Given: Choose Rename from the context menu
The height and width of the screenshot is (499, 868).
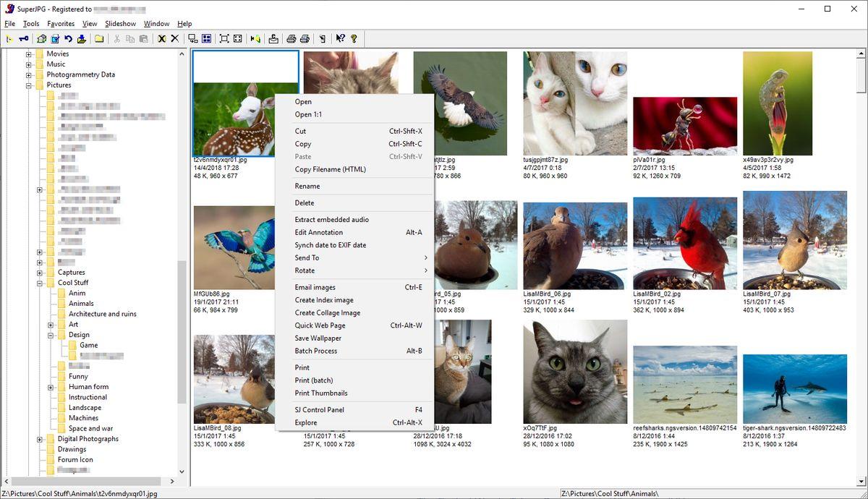Looking at the screenshot, I should (354, 186).
